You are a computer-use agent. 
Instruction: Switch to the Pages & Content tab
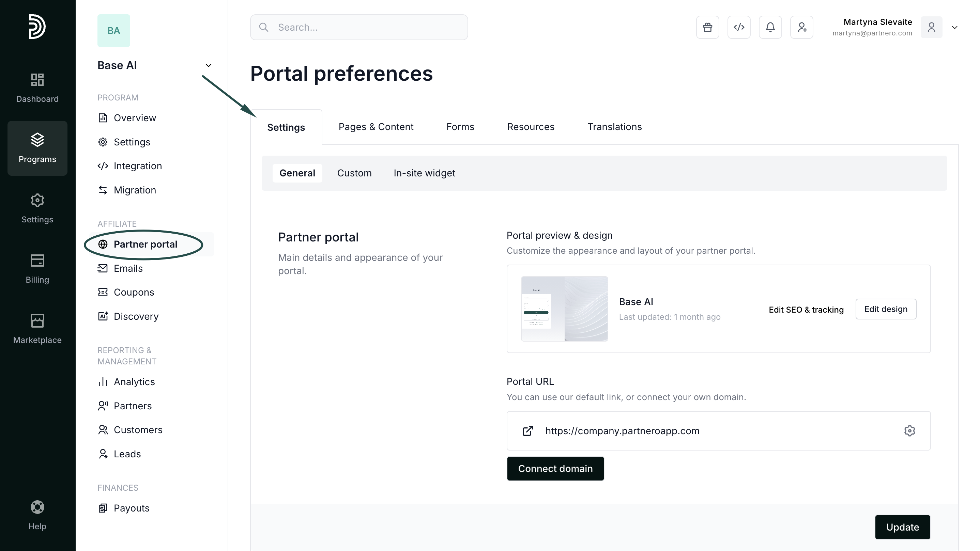(x=376, y=127)
